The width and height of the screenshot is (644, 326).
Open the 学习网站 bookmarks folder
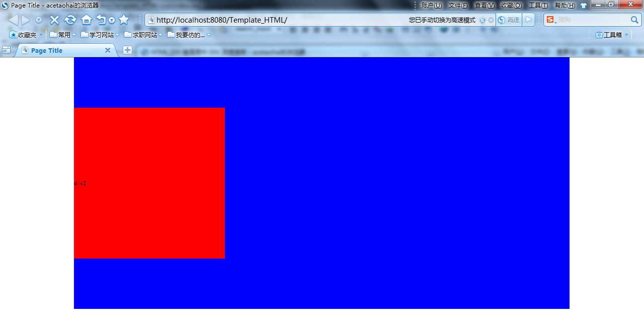97,35
